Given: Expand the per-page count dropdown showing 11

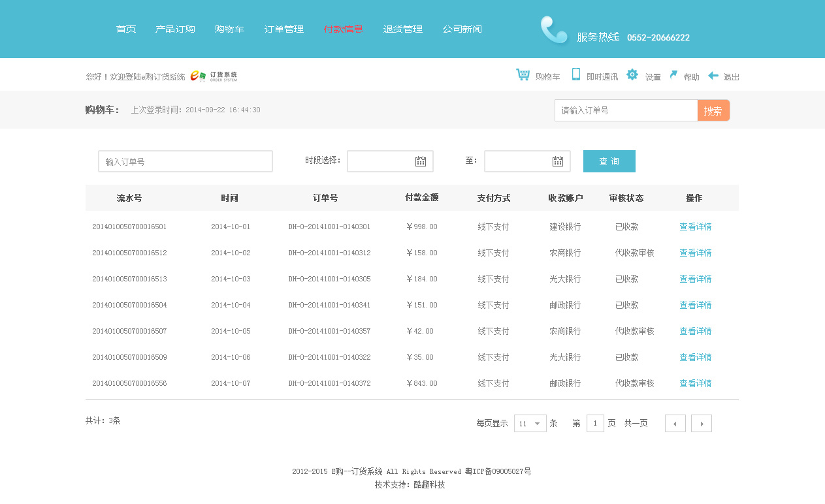Looking at the screenshot, I should 530,423.
